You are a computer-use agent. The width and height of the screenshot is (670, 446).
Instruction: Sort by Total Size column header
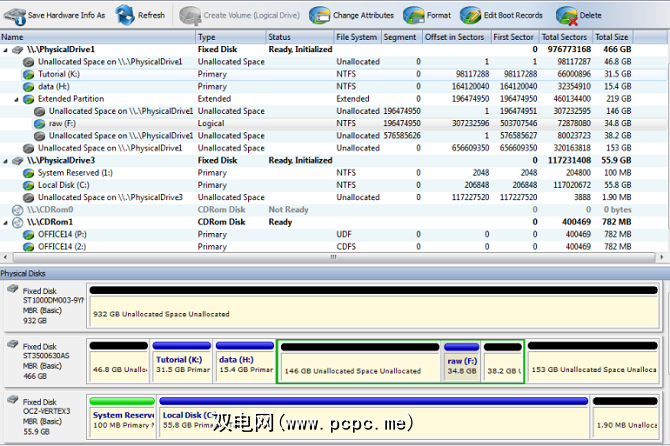tap(612, 37)
